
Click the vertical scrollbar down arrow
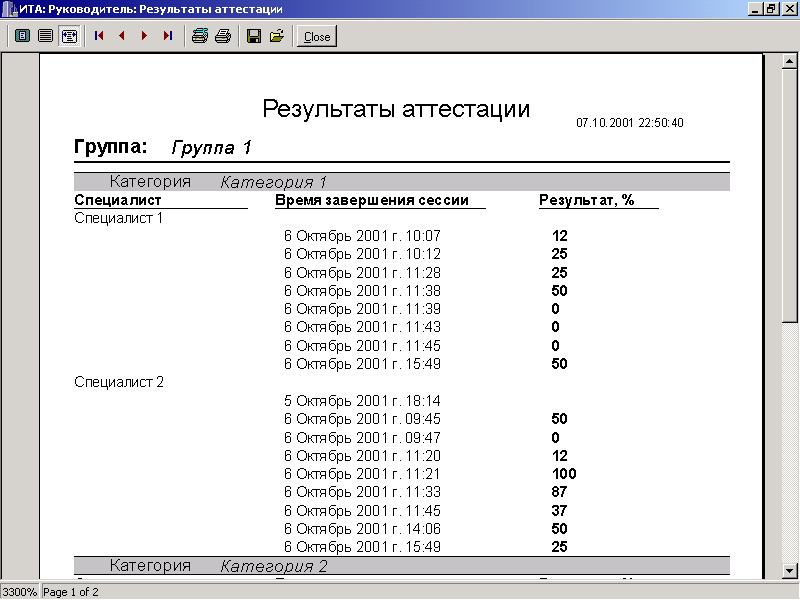click(790, 570)
